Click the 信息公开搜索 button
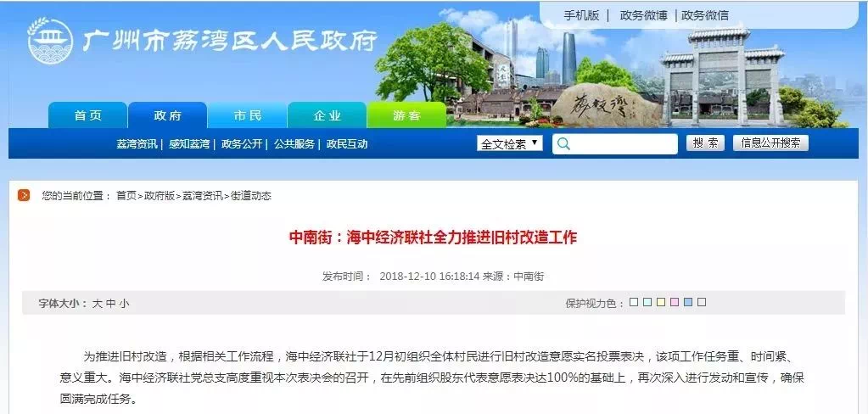868x414 pixels. point(770,143)
